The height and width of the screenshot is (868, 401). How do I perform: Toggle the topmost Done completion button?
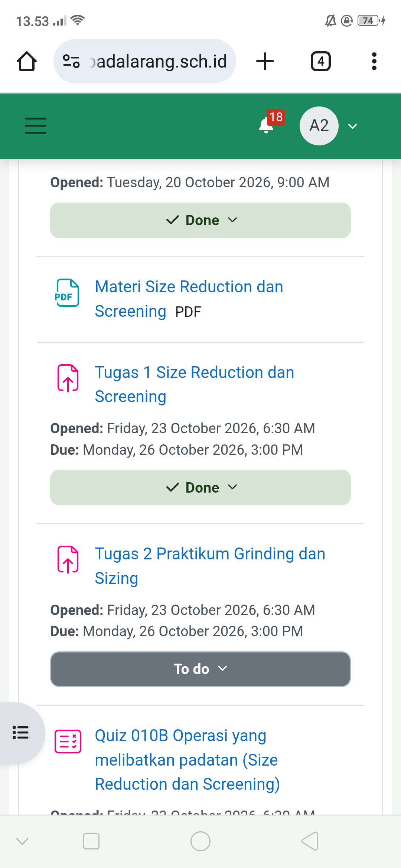200,220
